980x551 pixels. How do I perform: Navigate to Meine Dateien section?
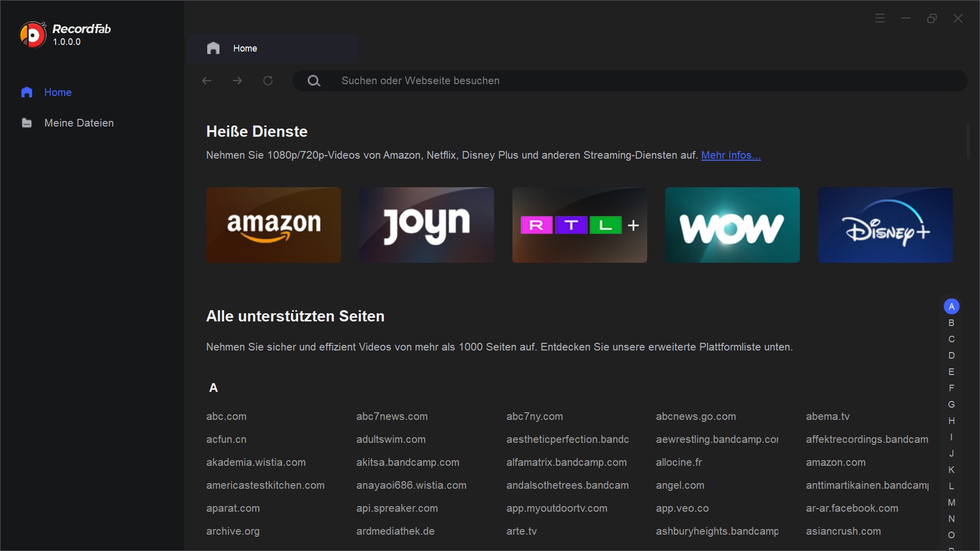[x=80, y=123]
